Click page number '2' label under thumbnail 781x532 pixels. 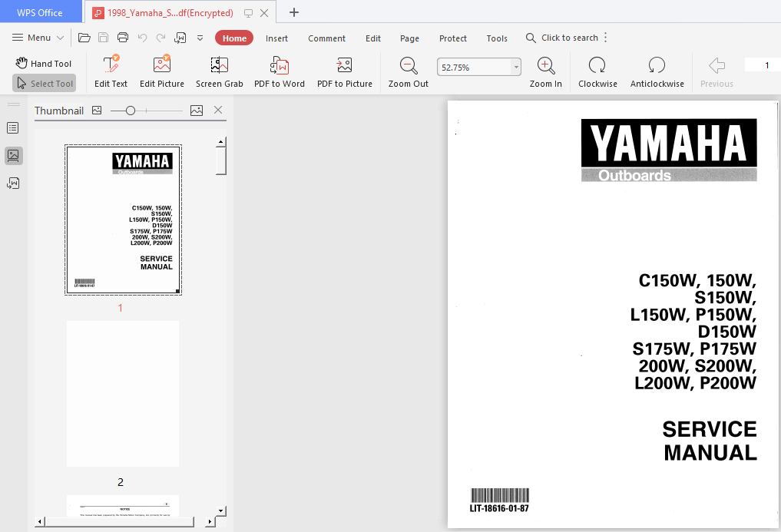[x=121, y=481]
